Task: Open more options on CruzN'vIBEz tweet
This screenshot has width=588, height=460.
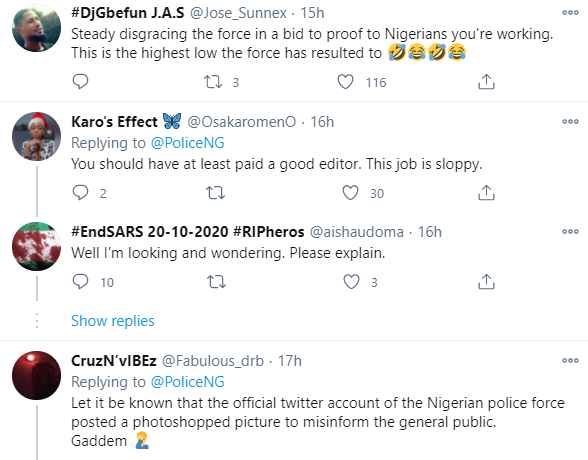Action: pos(570,361)
